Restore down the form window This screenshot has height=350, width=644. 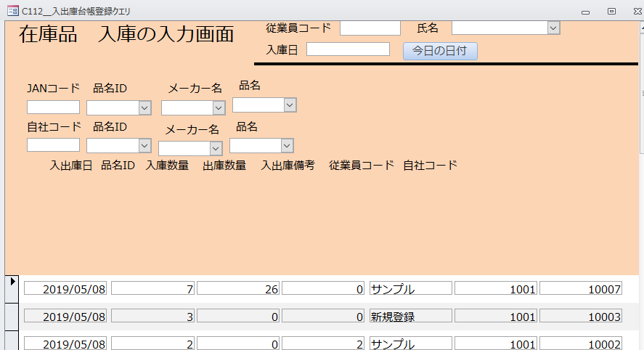(611, 11)
